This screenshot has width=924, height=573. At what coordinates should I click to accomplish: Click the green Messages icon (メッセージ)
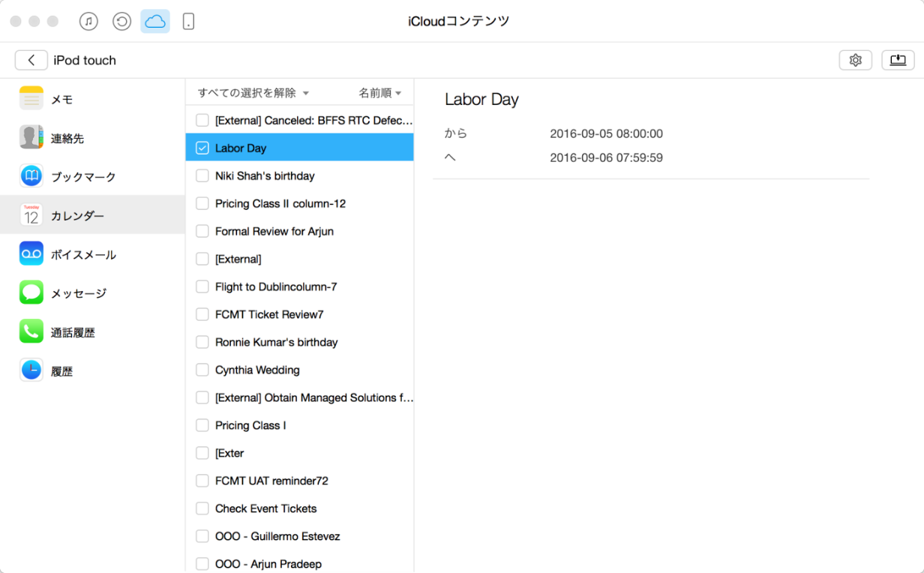point(31,293)
